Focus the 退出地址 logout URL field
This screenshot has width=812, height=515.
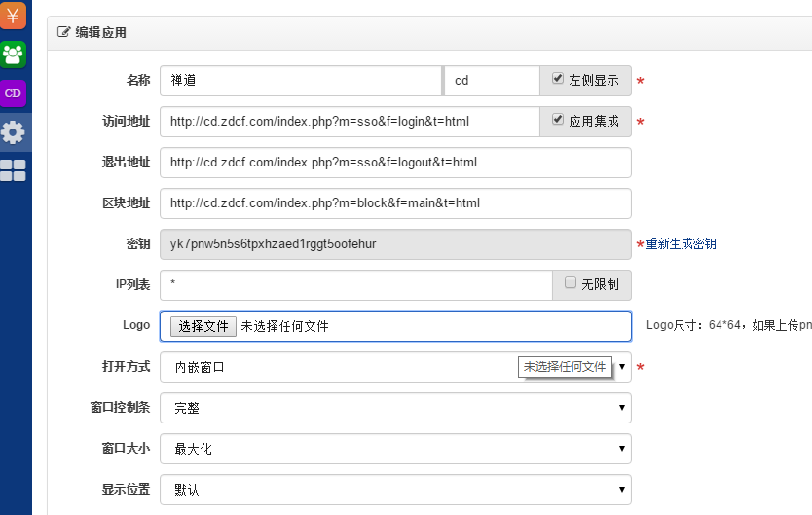[x=394, y=163]
